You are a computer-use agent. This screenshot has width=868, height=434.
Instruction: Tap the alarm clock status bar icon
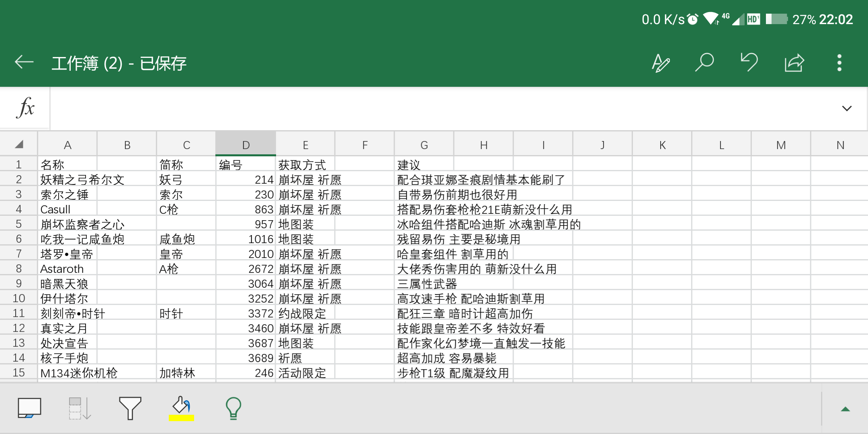[692, 19]
